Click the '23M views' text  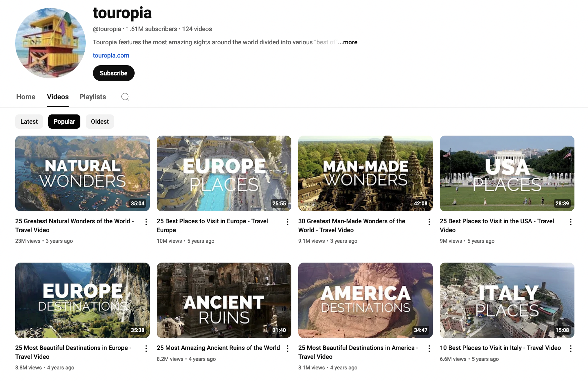pos(28,241)
